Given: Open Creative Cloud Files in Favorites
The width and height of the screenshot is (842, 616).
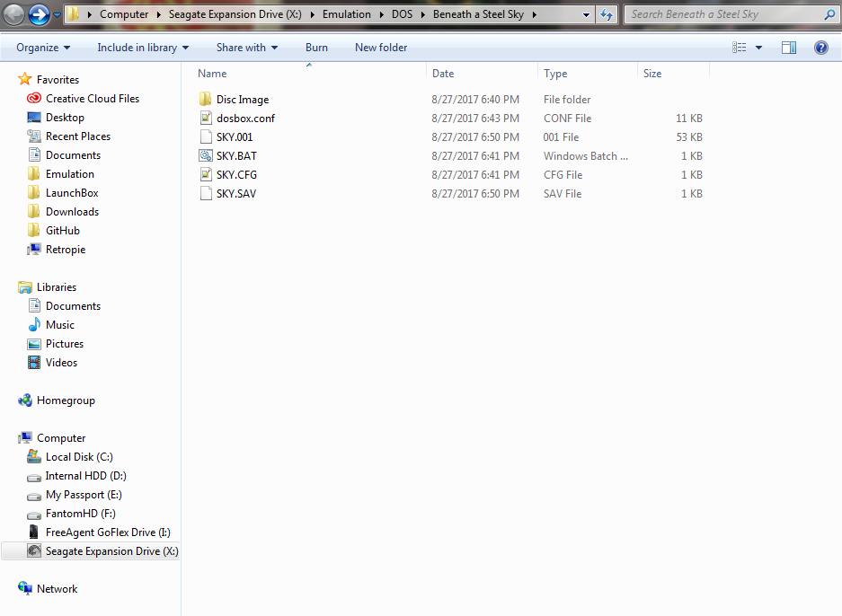Looking at the screenshot, I should 93,99.
